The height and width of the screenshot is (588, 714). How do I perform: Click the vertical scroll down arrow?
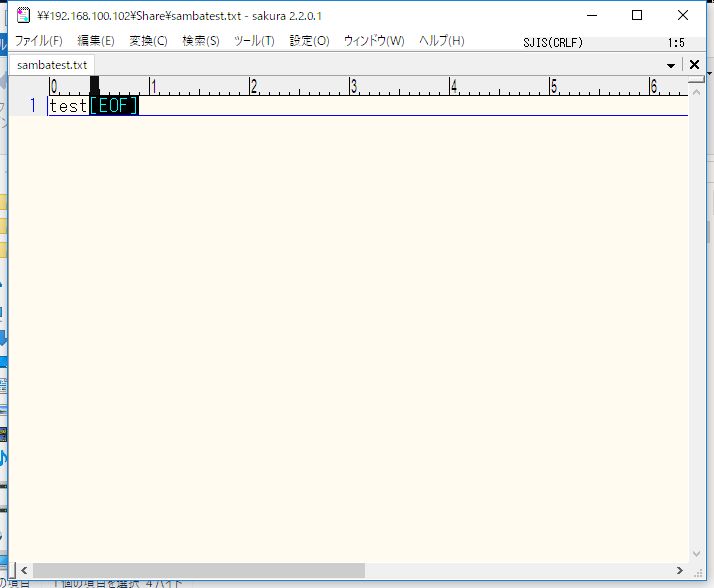(696, 554)
